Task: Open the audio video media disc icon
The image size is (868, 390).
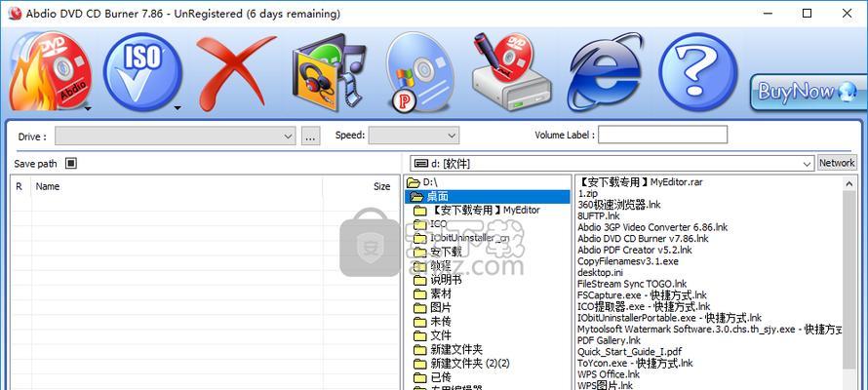Action: [x=329, y=72]
